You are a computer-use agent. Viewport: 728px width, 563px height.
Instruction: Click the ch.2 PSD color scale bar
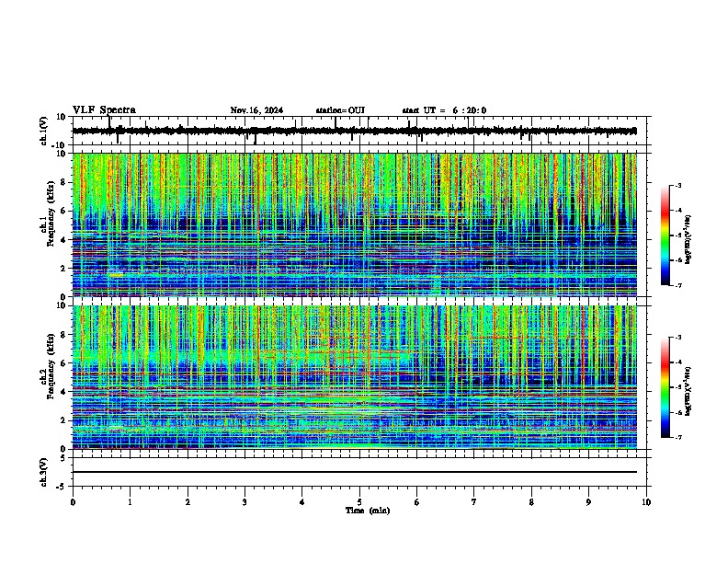[x=665, y=387]
